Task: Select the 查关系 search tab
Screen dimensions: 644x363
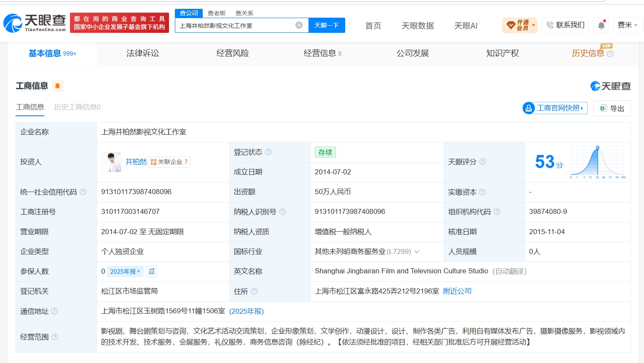Action: [x=244, y=13]
